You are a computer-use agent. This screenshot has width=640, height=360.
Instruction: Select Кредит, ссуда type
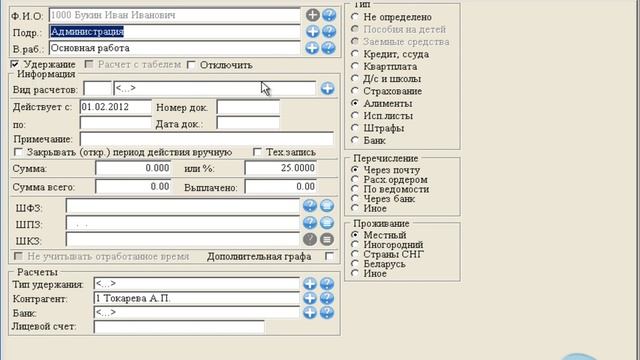(355, 54)
